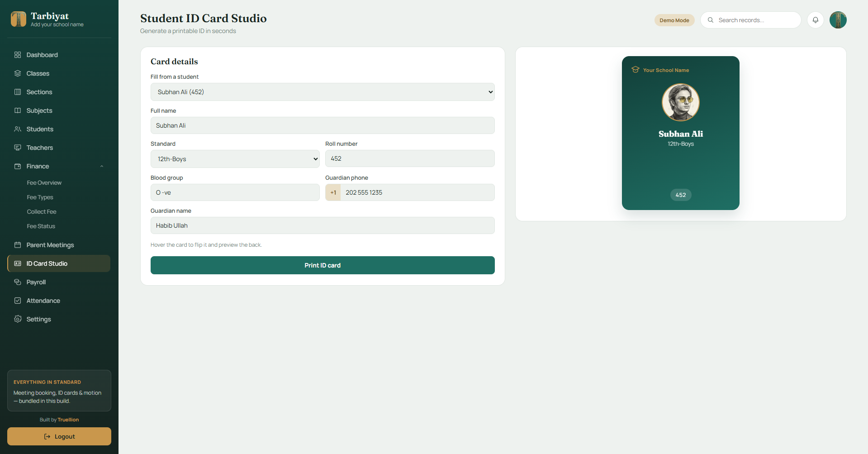Click the Students people icon

pyautogui.click(x=18, y=129)
